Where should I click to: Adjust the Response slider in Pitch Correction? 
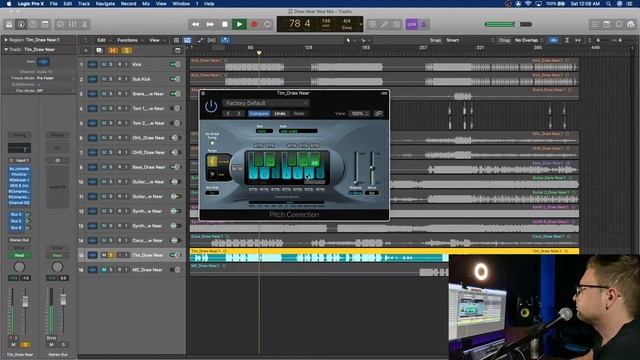[356, 168]
